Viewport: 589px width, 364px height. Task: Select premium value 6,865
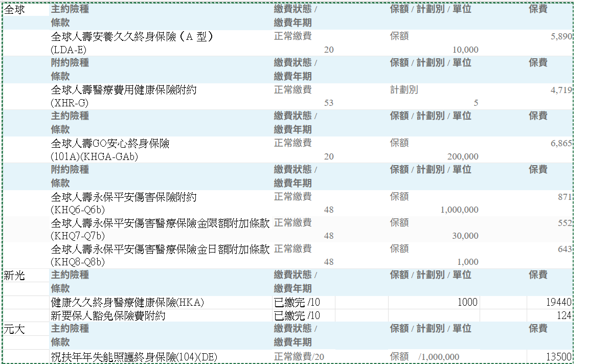coord(561,143)
